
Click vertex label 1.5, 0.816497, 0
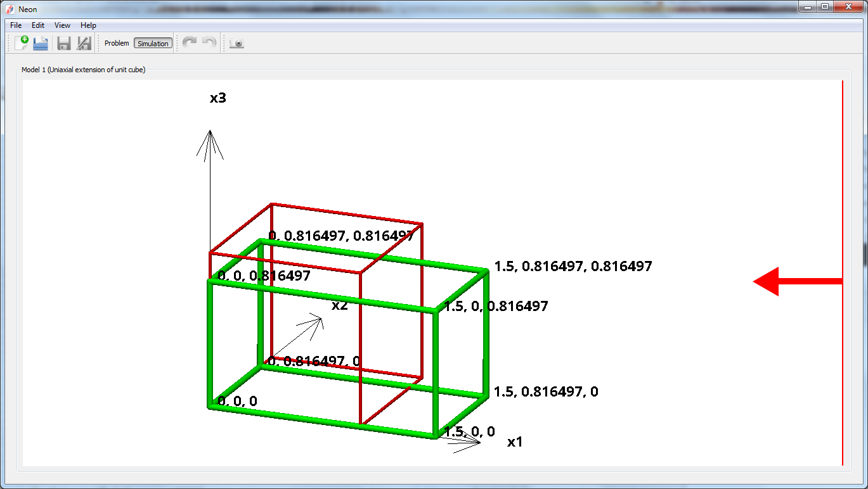click(546, 391)
